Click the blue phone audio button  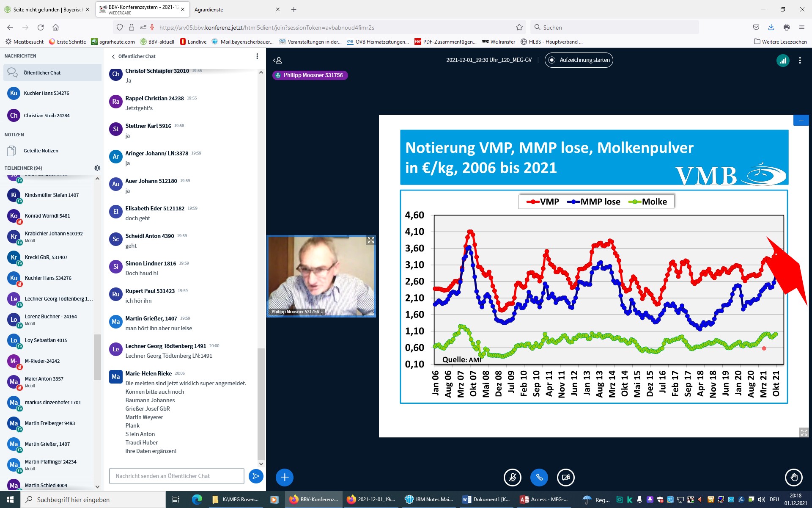(539, 478)
